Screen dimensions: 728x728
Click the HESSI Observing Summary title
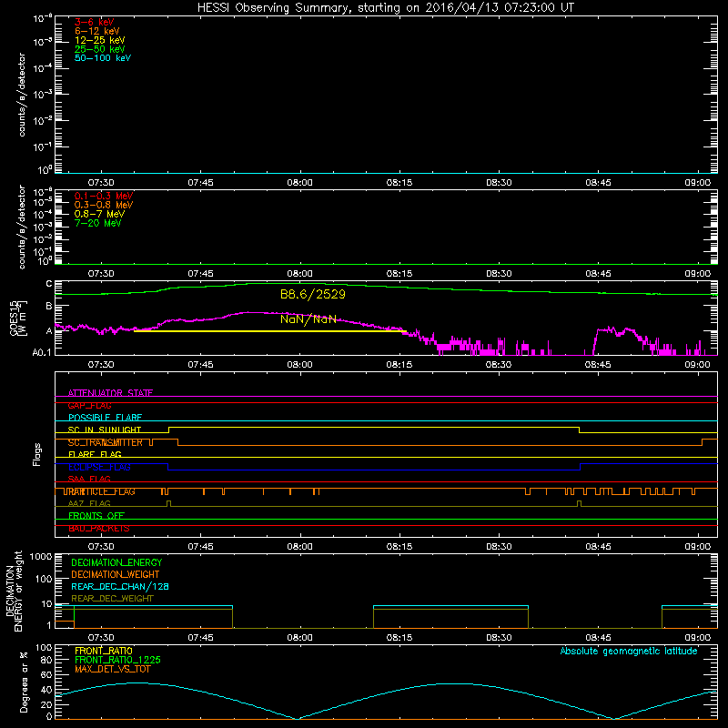tap(386, 7)
